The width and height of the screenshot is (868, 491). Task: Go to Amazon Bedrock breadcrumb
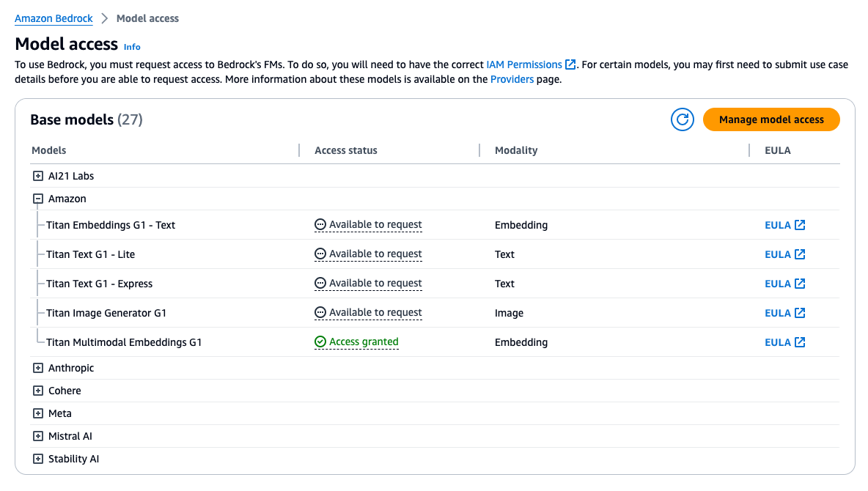53,18
